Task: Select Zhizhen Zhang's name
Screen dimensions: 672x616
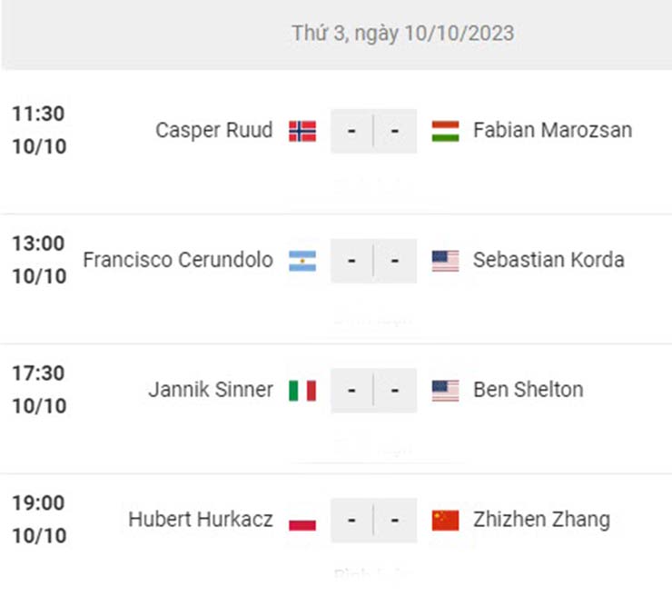Action: 542,520
